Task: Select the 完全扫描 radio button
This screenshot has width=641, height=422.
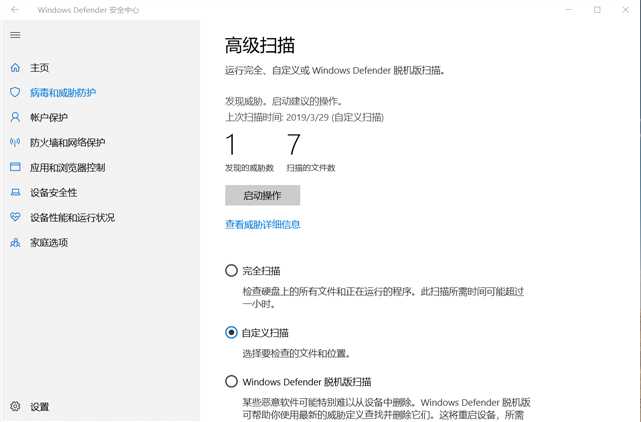Action: pos(231,270)
